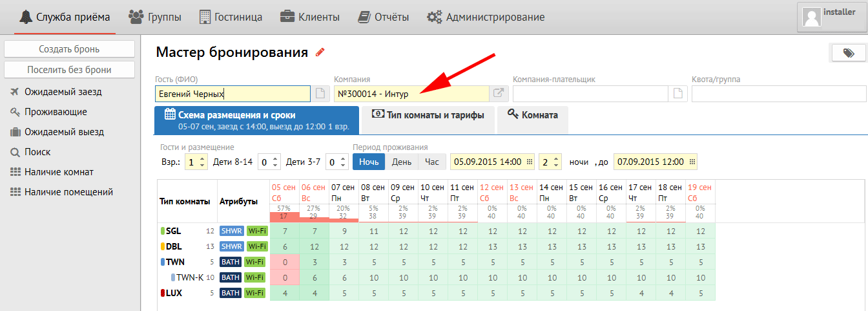Click the BATH attribute badge for LUX

(231, 293)
